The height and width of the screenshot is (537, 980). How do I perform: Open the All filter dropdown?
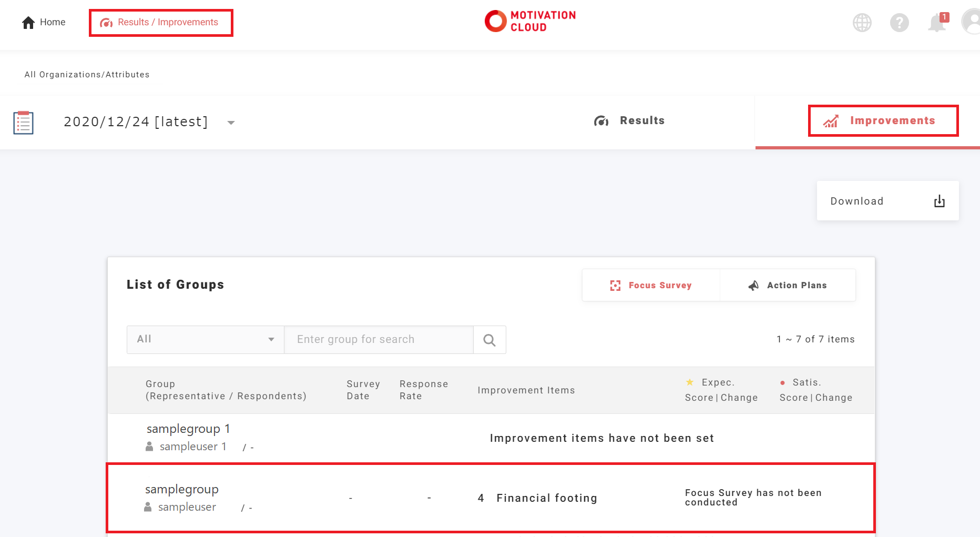[205, 340]
